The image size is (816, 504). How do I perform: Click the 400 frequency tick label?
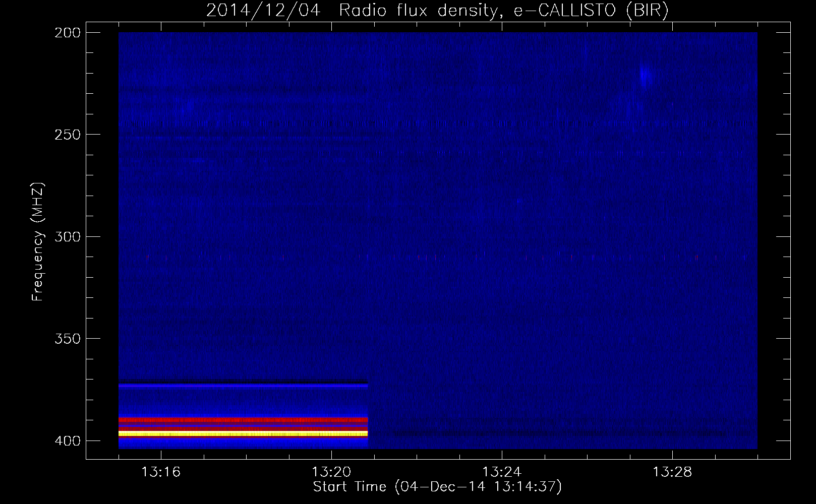coord(67,441)
